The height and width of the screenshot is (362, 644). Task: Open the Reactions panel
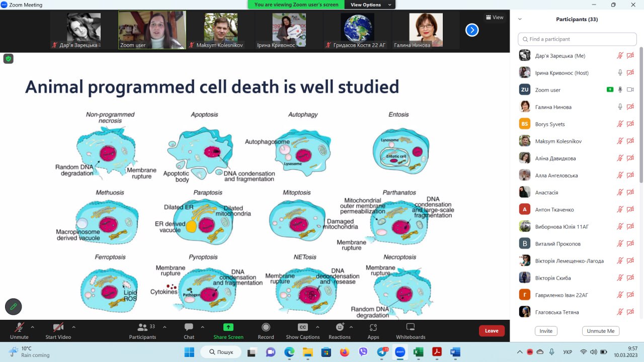[340, 328]
